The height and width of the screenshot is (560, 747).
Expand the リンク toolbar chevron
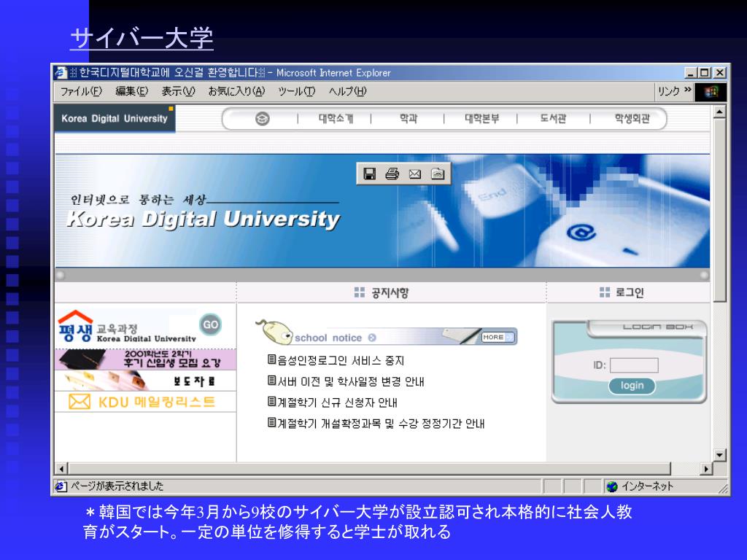tap(687, 90)
